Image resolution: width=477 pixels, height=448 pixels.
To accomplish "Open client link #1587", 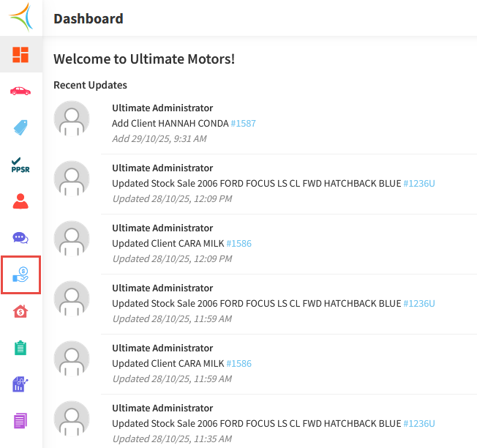I will coord(244,124).
